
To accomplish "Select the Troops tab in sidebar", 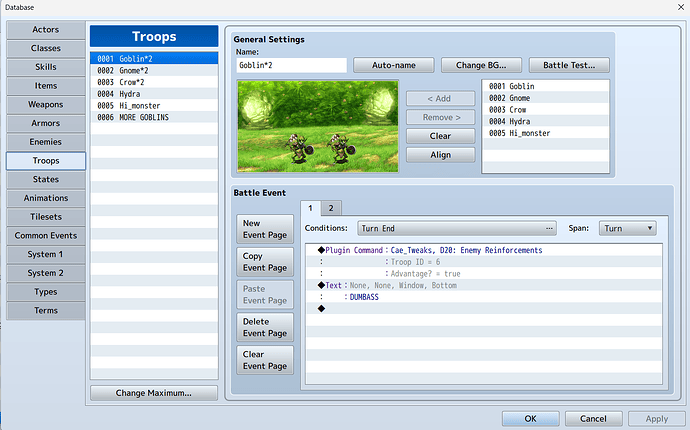I will pyautogui.click(x=46, y=161).
